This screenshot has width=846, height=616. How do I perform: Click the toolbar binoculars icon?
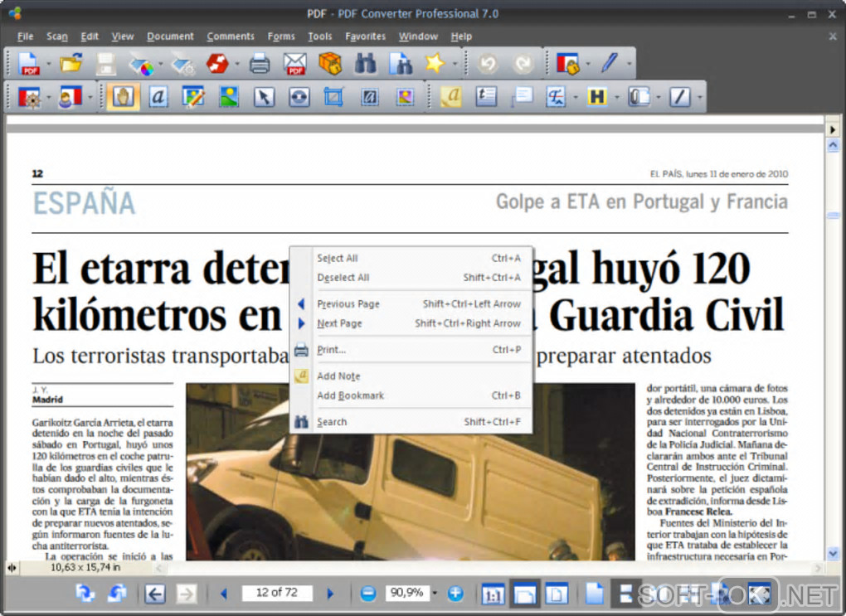[365, 64]
